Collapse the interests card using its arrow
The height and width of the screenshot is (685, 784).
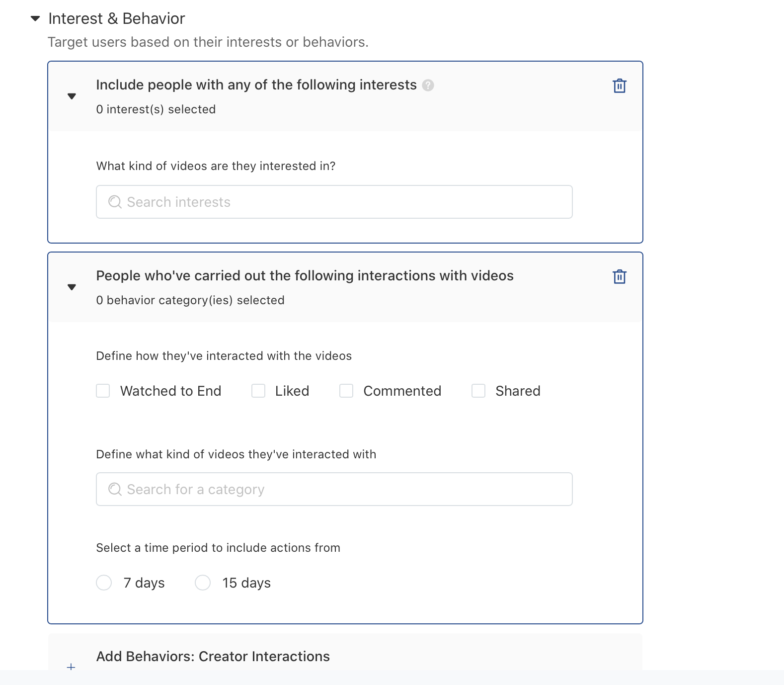click(72, 96)
